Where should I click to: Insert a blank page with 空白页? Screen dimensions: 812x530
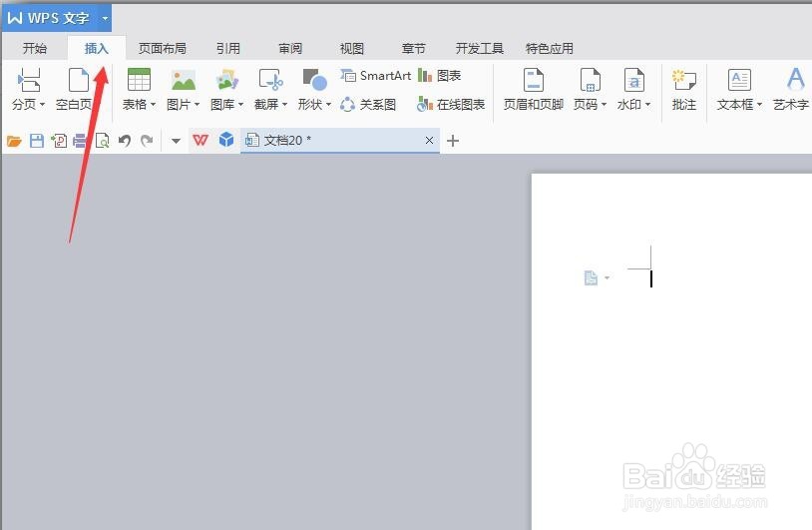[x=75, y=89]
